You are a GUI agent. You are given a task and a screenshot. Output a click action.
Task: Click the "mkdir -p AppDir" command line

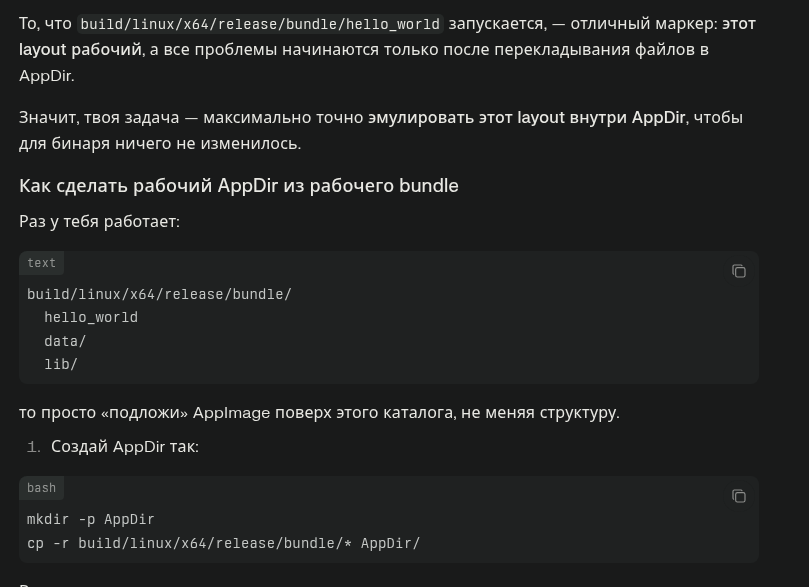point(91,519)
